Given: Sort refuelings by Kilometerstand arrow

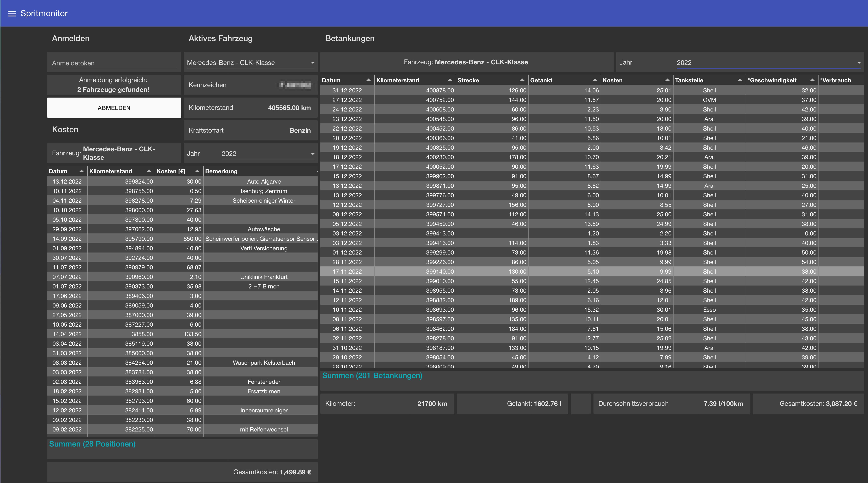Looking at the screenshot, I should point(450,80).
